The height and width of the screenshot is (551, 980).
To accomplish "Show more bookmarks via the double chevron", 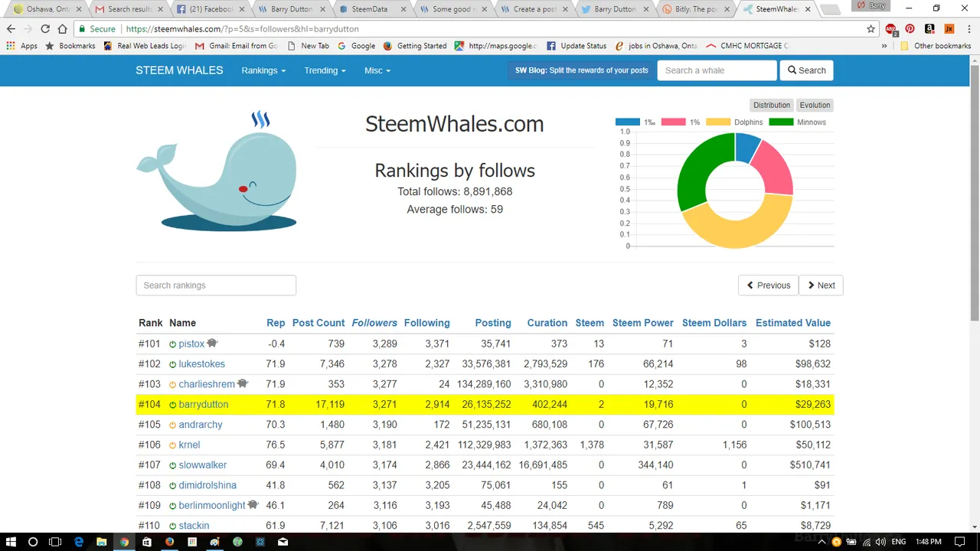I will [x=884, y=46].
